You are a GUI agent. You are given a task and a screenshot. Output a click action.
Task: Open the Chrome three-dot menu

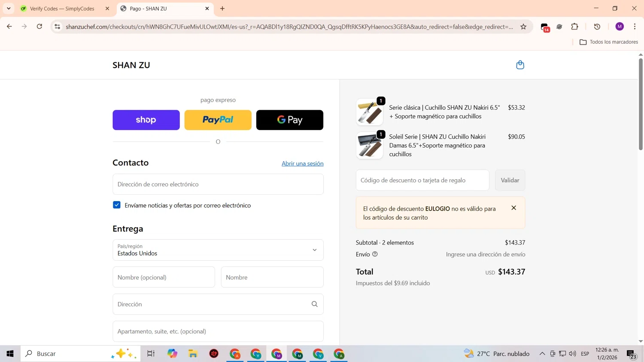pyautogui.click(x=635, y=27)
